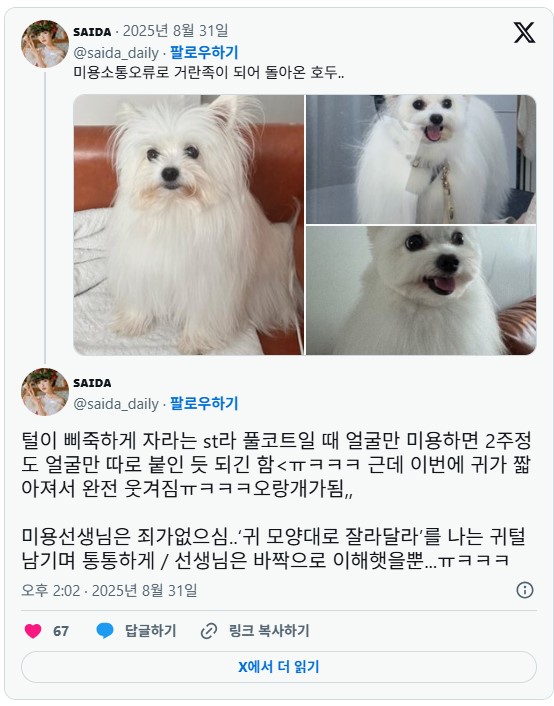Click the 링크 복사하기 text

coord(269,631)
